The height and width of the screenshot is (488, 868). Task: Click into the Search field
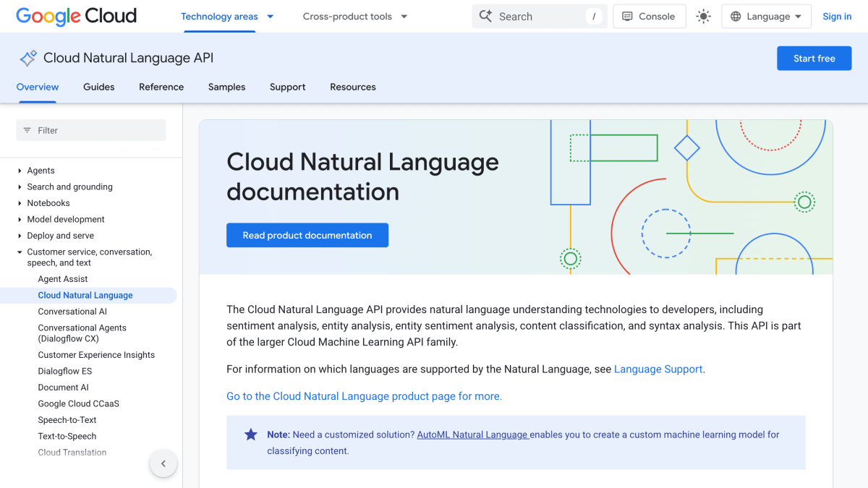(x=541, y=17)
